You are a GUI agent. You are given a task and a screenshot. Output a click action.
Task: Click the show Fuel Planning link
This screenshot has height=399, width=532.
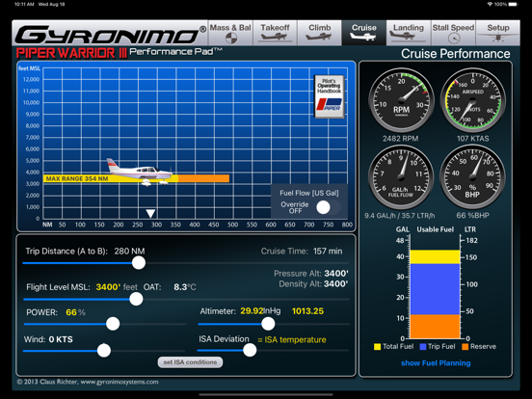[436, 363]
